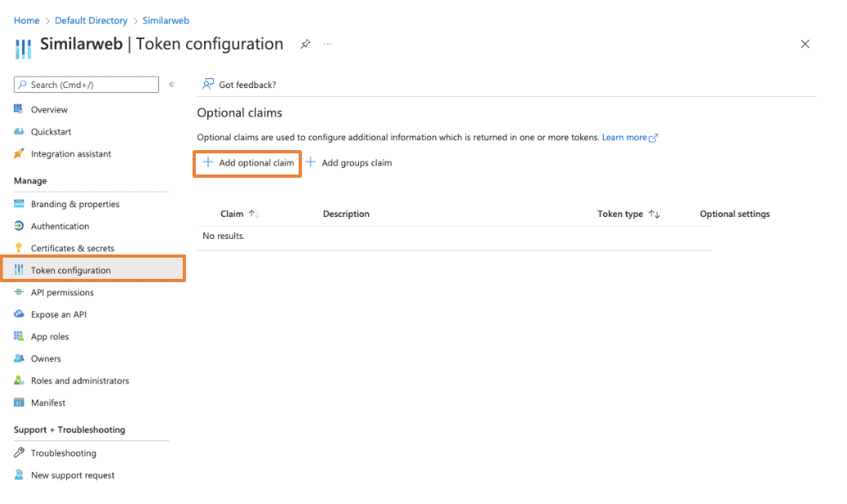This screenshot has width=847, height=504.
Task: Click the Got feedback icon
Action: coord(208,84)
